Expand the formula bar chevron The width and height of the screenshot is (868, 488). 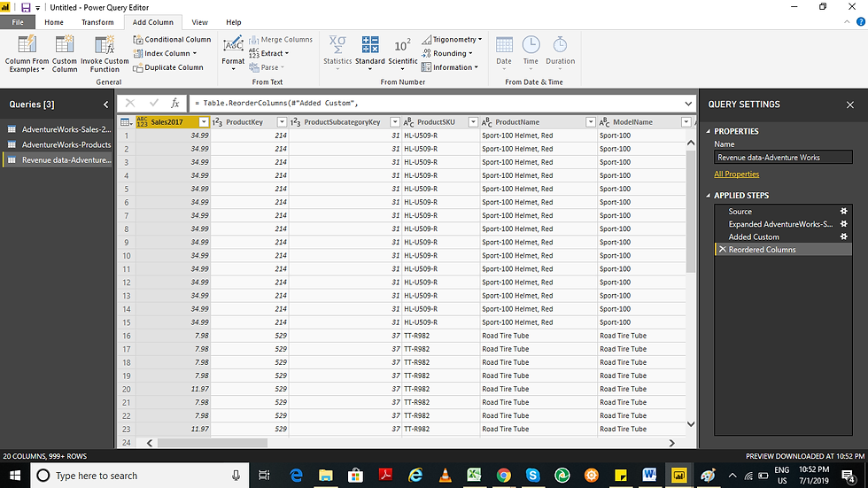688,104
